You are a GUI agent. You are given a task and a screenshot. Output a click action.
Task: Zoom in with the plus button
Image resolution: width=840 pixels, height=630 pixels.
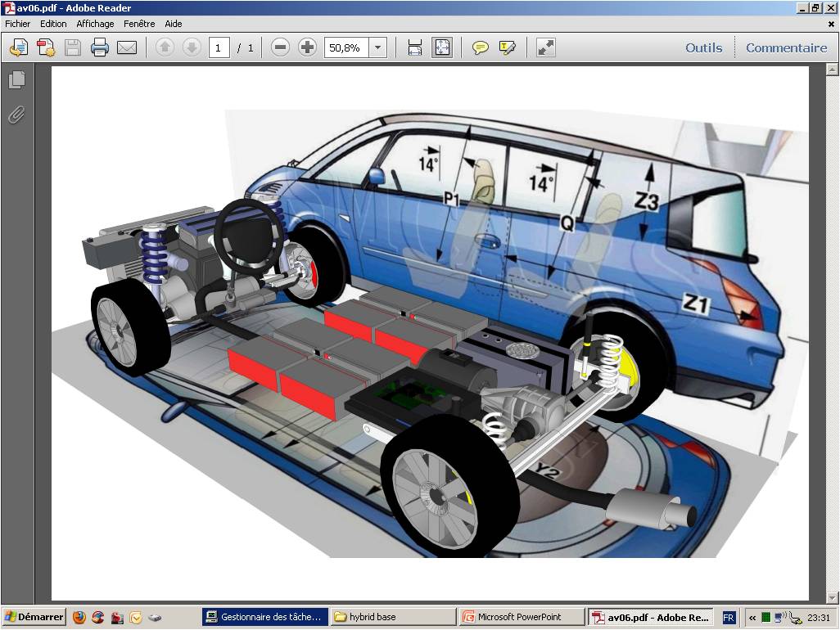[x=307, y=47]
